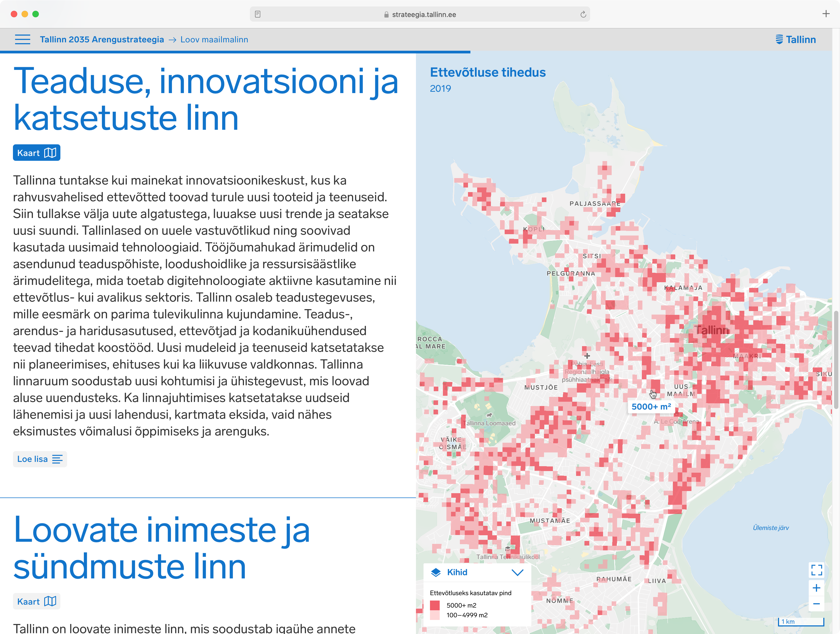Viewport: 840px width, 634px height.
Task: Click the Tallinna Loomaaed zoo label
Action: tap(489, 423)
